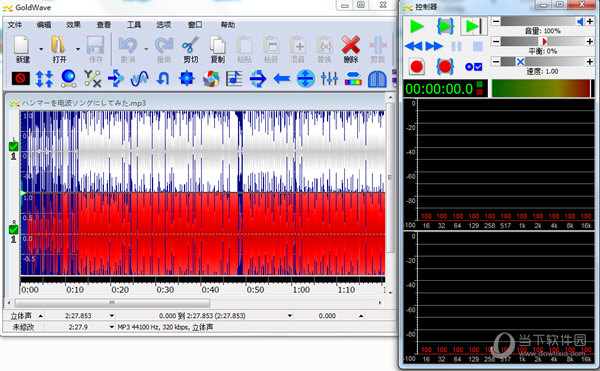
Task: Click the blue rewind button
Action: point(414,46)
